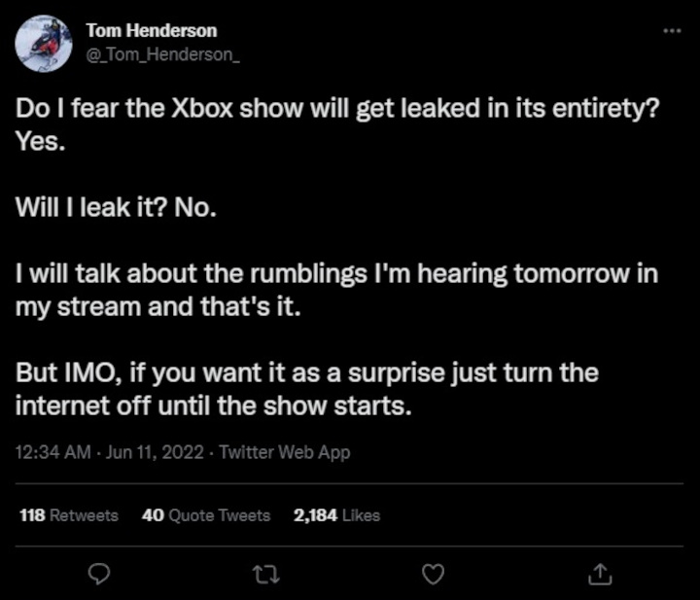Open the 40 Quote Tweets list
Image resolution: width=700 pixels, height=600 pixels.
pyautogui.click(x=205, y=515)
